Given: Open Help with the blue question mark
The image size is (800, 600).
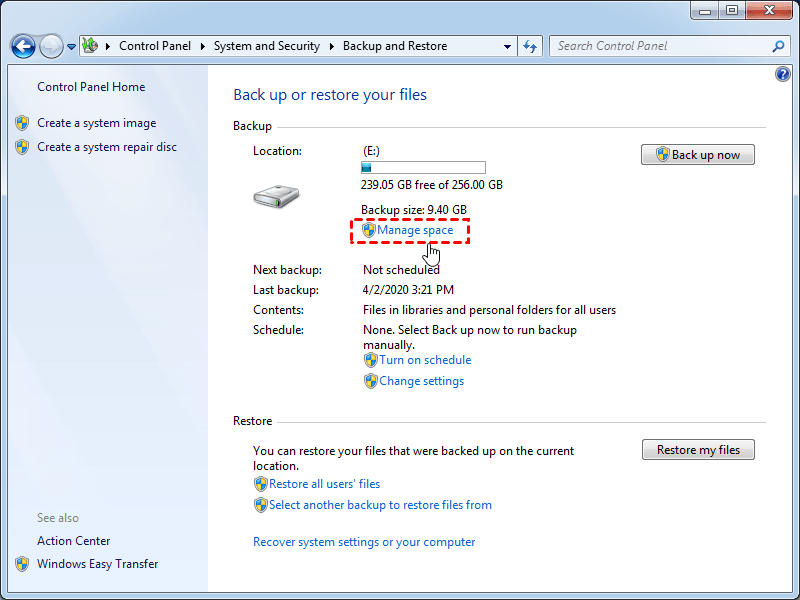Looking at the screenshot, I should [783, 74].
